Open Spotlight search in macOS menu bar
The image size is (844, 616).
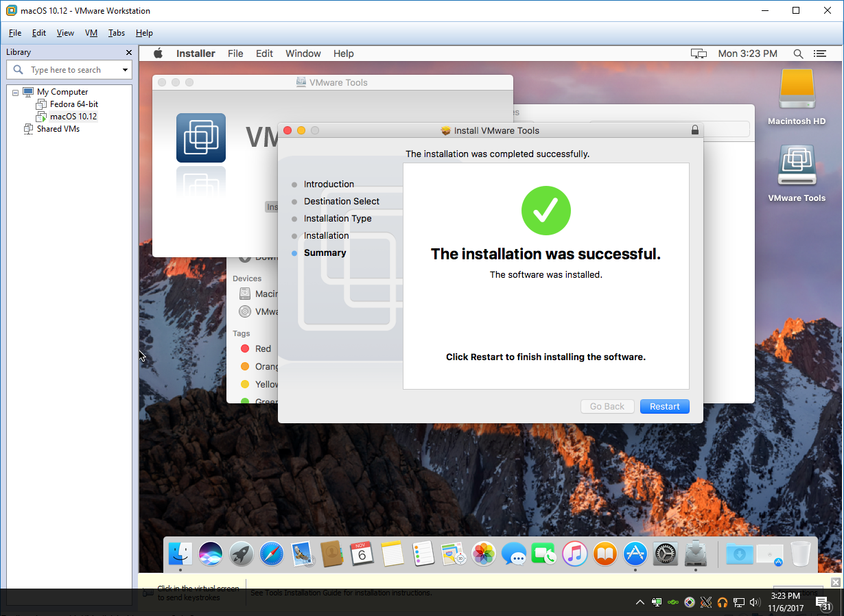(798, 54)
